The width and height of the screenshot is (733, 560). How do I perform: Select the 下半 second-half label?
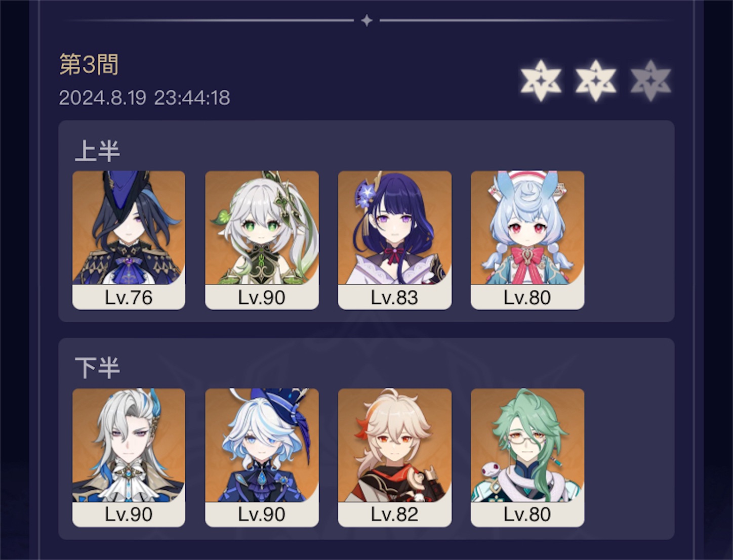[97, 368]
